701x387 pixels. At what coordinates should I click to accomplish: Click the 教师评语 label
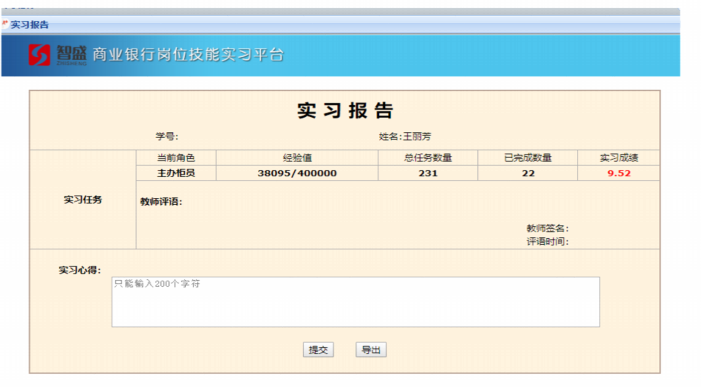161,202
